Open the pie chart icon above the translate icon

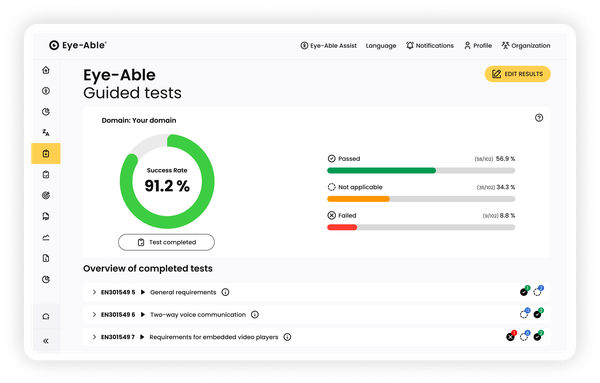(46, 112)
